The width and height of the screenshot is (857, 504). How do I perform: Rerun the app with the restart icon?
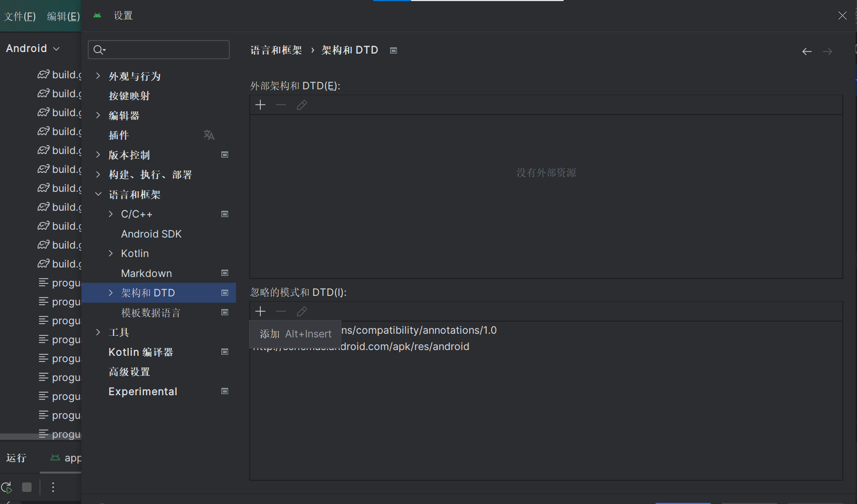pos(7,487)
